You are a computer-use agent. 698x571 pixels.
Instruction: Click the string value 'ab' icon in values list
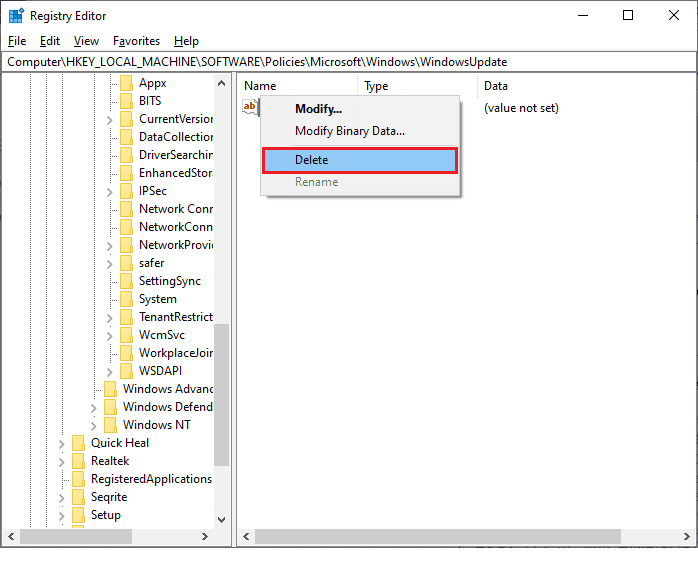click(250, 107)
